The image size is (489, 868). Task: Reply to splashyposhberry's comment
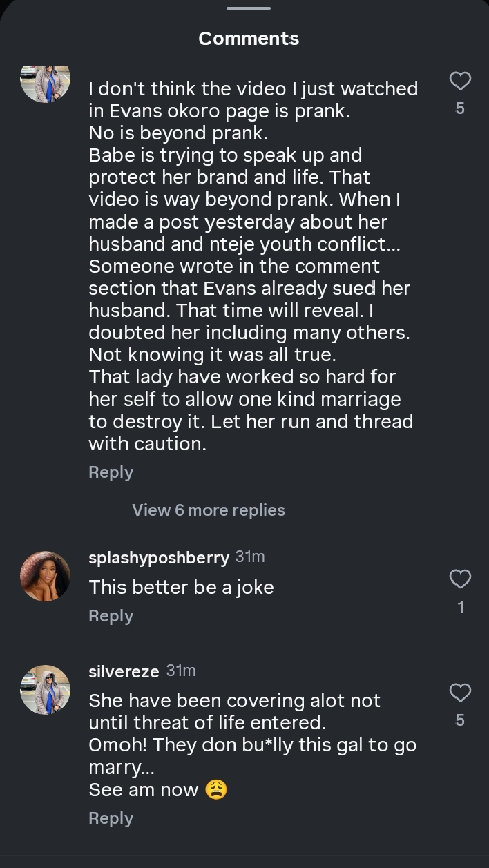point(111,616)
